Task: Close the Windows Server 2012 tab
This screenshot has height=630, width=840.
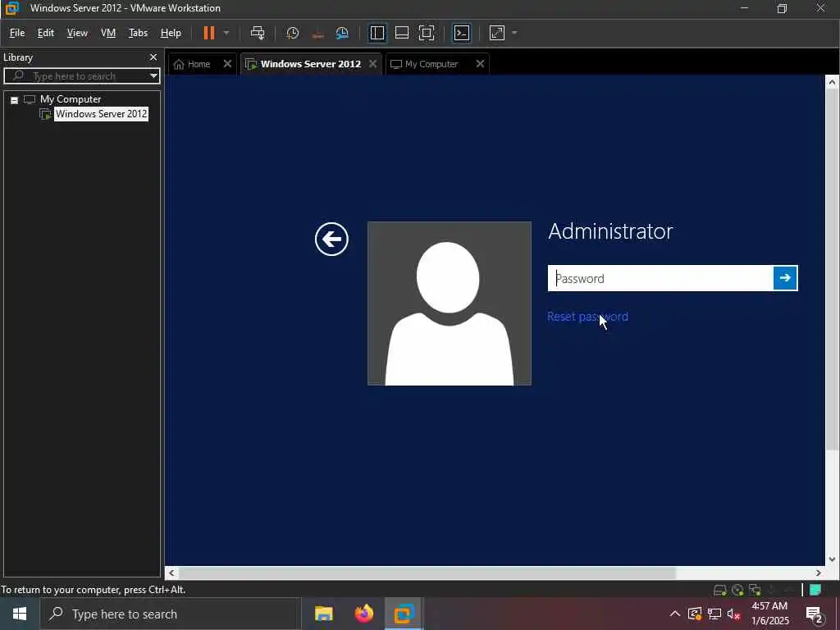Action: pos(373,64)
